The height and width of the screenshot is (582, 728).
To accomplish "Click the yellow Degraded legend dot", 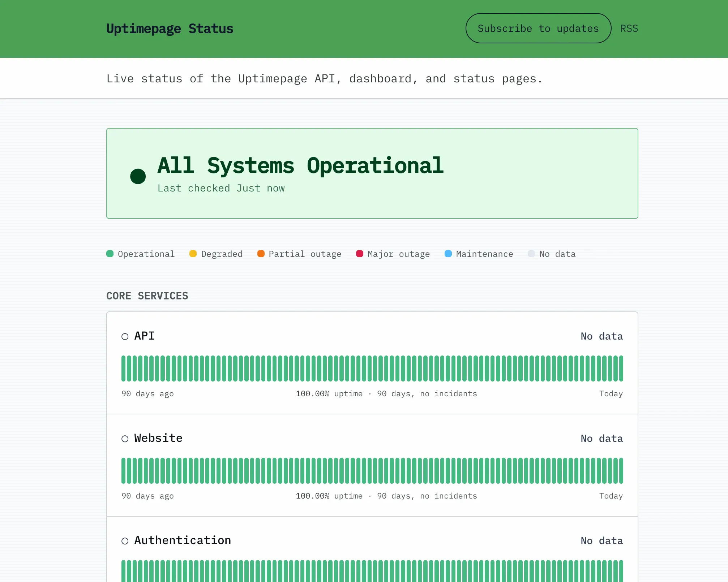I will pos(193,254).
